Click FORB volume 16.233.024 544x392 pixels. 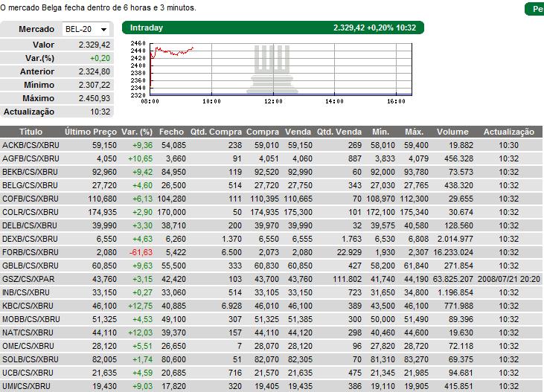click(453, 252)
